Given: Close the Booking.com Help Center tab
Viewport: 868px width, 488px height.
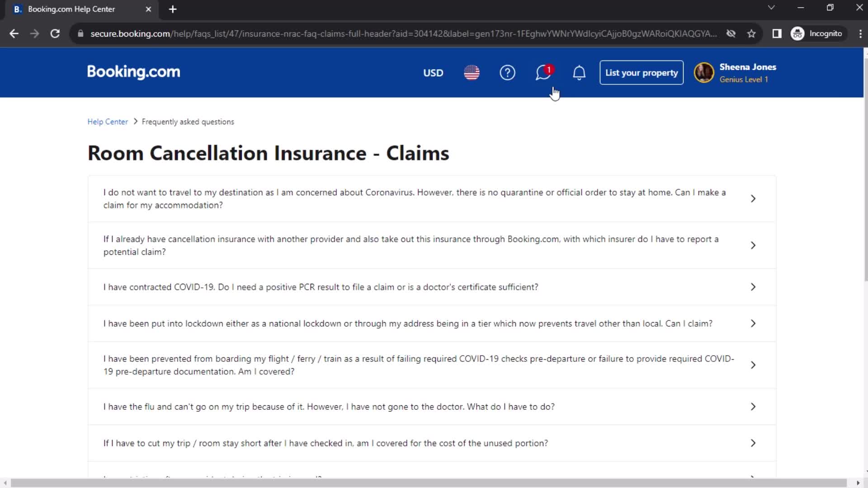Looking at the screenshot, I should point(148,9).
